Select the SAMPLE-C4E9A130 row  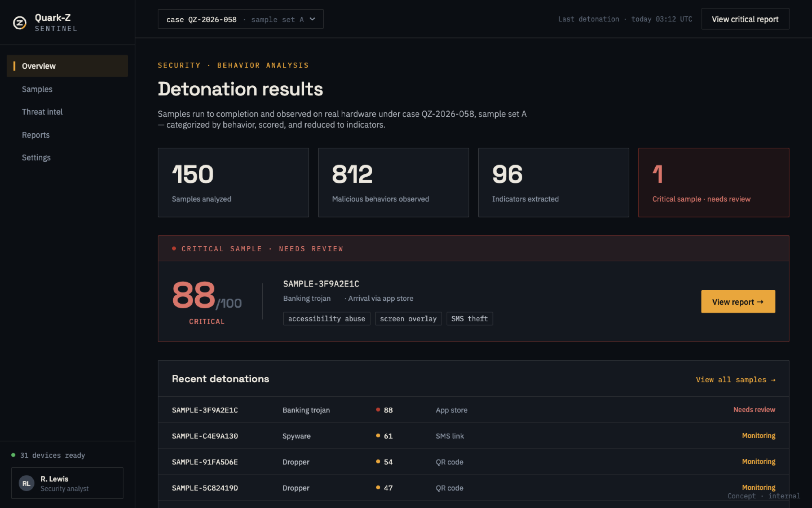click(473, 436)
